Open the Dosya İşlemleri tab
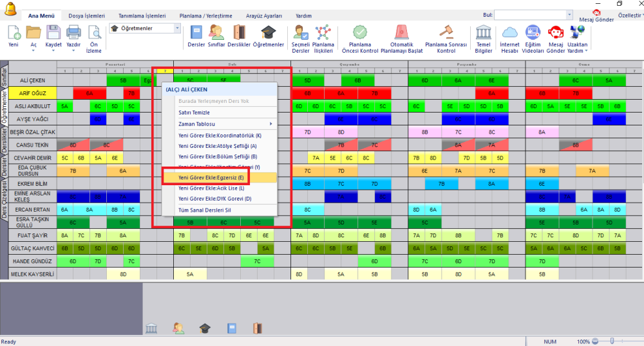Screen dimensions: 644x346 86,15
